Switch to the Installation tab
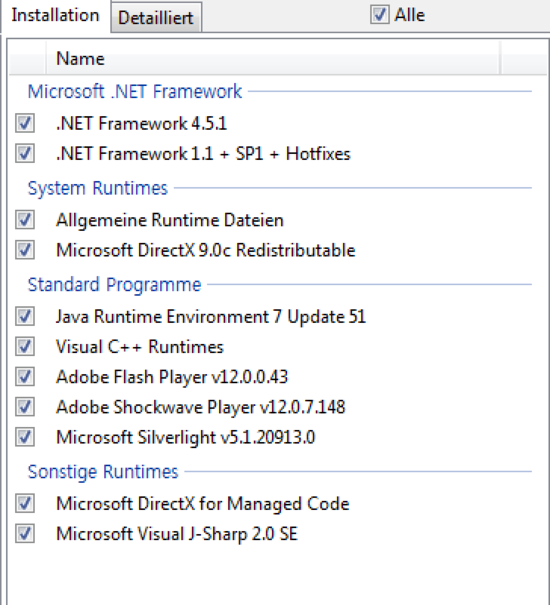This screenshot has width=550, height=605. tap(55, 15)
